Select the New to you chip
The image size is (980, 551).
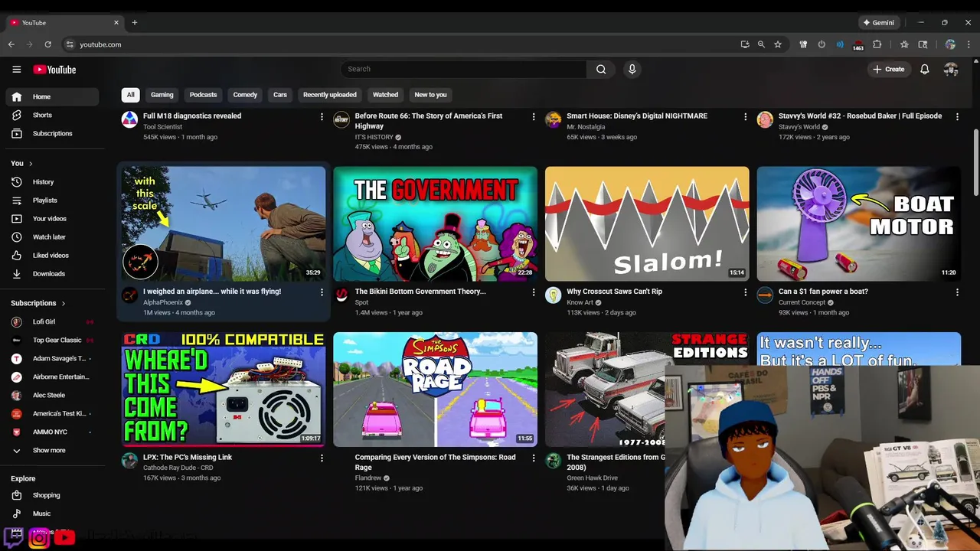[430, 95]
